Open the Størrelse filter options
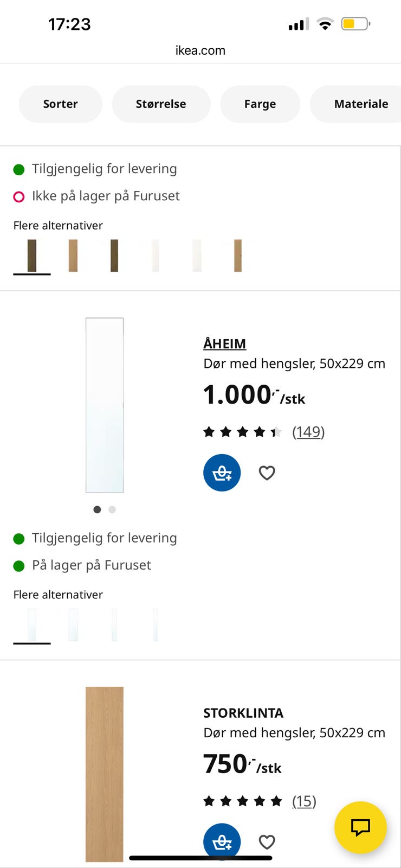 click(x=161, y=104)
